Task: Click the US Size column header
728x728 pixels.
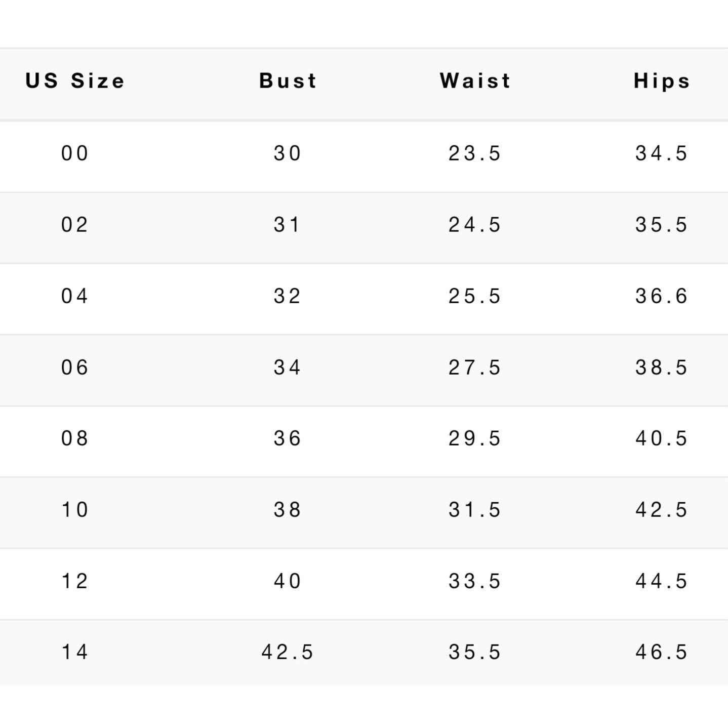Action: point(74,81)
